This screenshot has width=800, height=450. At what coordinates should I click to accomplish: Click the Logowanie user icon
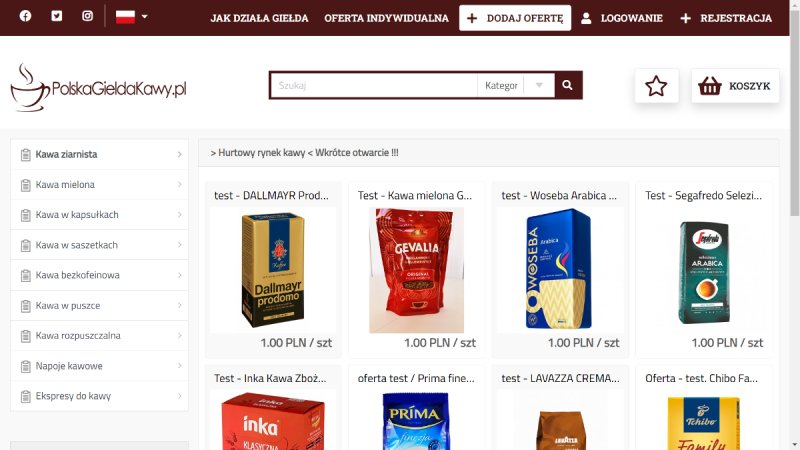(586, 18)
